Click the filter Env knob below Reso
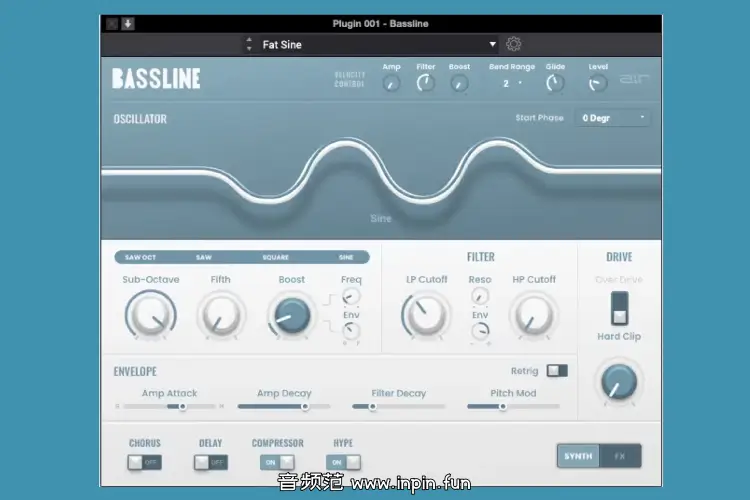 pyautogui.click(x=480, y=331)
